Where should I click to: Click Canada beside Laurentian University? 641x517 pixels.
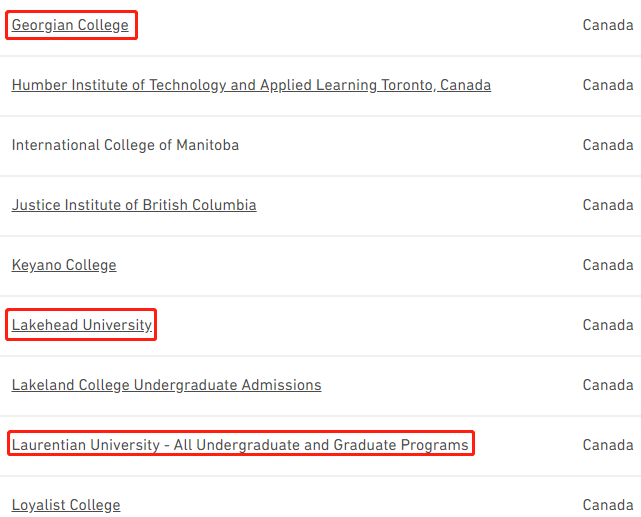click(608, 445)
